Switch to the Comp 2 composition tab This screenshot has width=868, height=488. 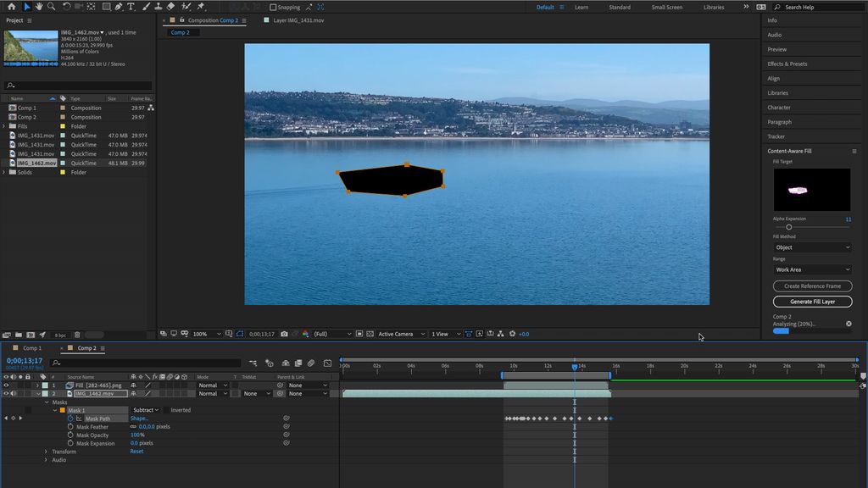point(181,32)
